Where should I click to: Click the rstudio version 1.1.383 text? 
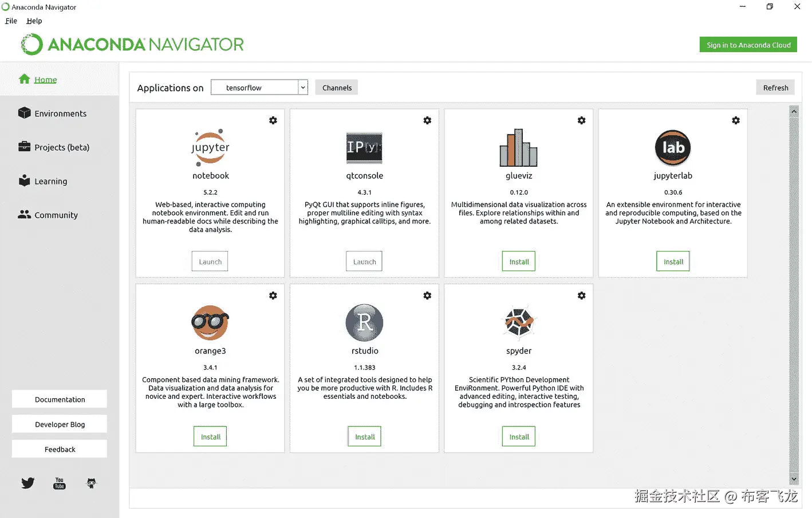point(364,368)
